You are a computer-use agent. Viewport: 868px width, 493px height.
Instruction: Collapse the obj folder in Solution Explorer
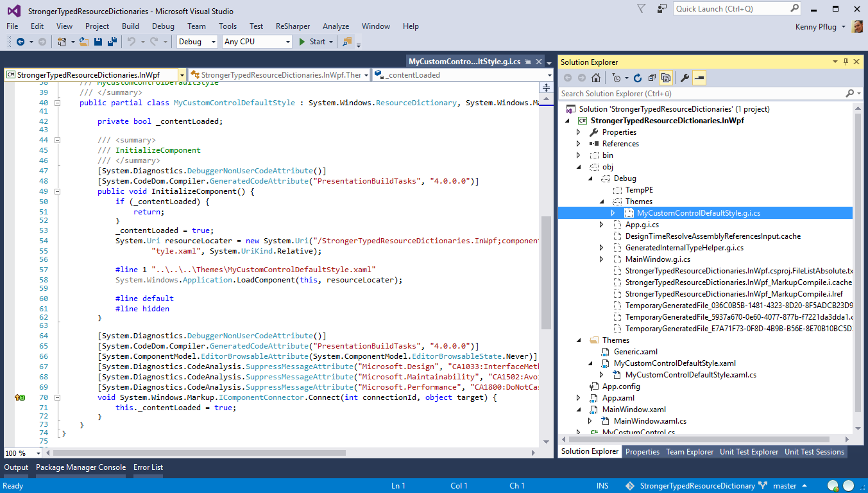[x=578, y=166]
